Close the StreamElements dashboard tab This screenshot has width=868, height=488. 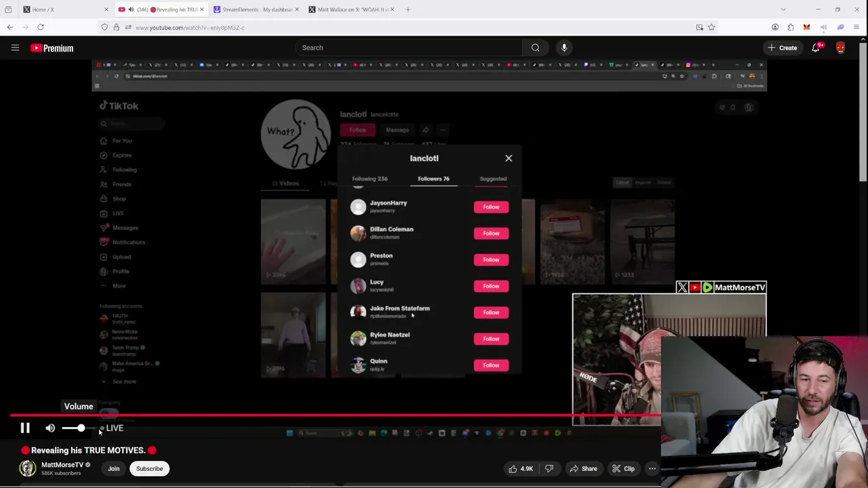298,9
